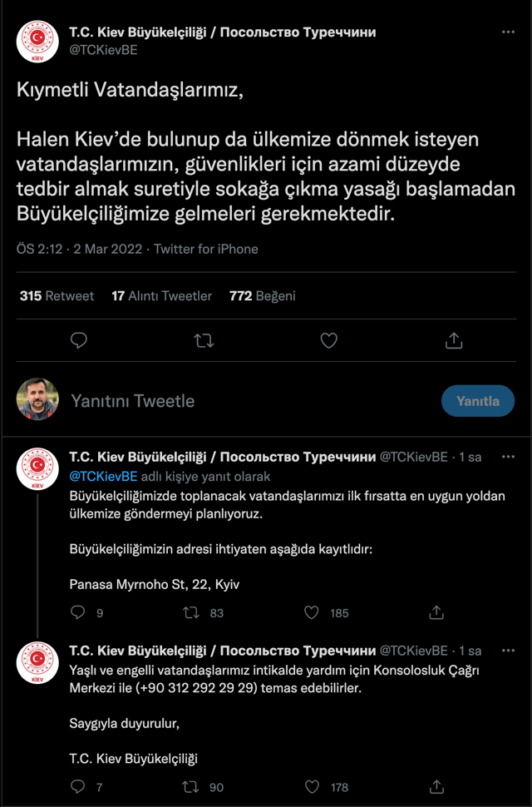532x807 pixels.
Task: Share the main tweet via the upload icon
Action: 454,340
